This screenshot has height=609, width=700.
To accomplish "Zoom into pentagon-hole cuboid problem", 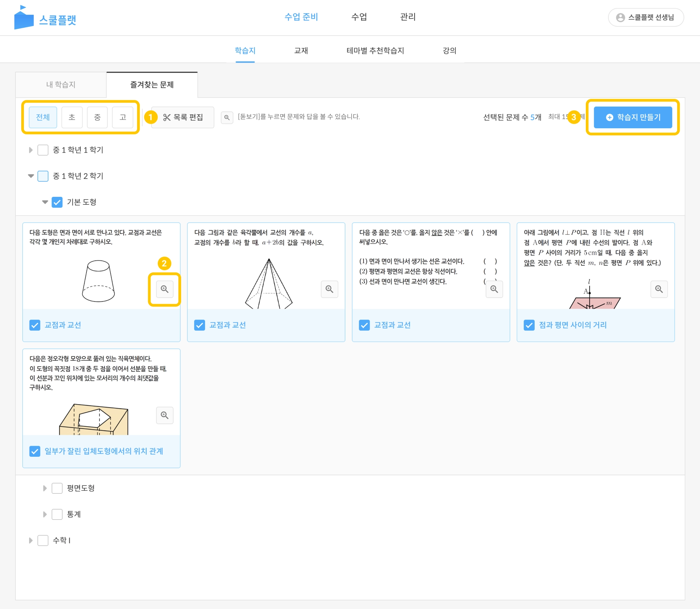I will coord(165,415).
